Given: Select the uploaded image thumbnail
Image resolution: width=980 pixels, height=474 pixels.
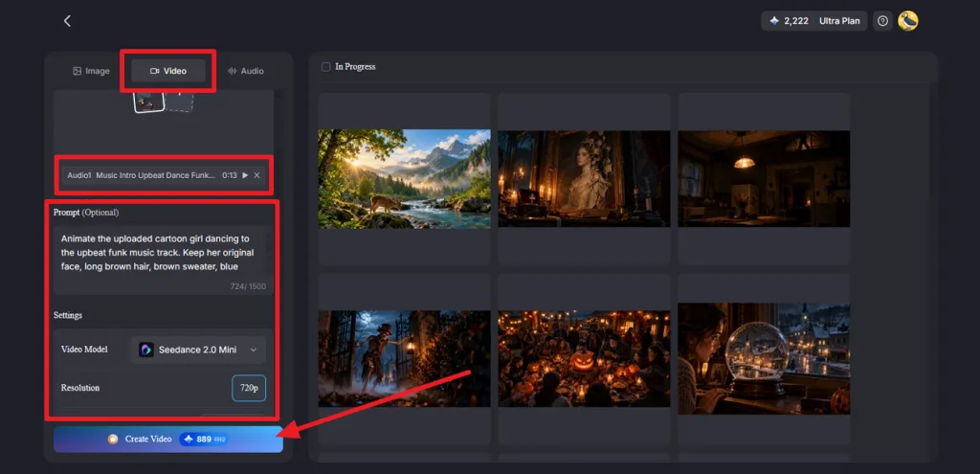Looking at the screenshot, I should tap(148, 101).
